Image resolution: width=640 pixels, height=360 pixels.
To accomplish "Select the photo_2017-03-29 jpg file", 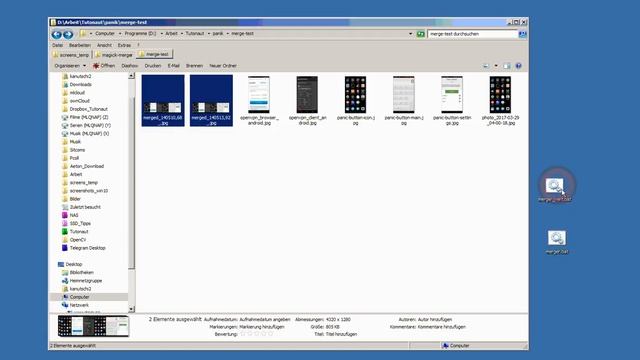I will 500,100.
